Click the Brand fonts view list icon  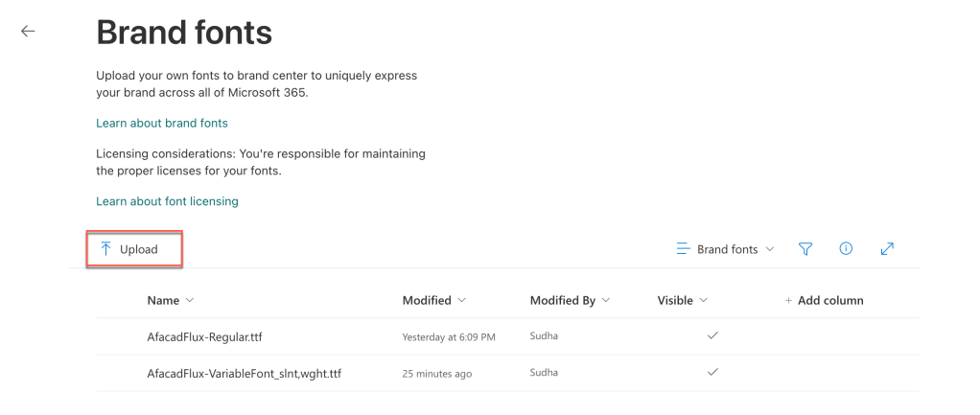coord(684,249)
